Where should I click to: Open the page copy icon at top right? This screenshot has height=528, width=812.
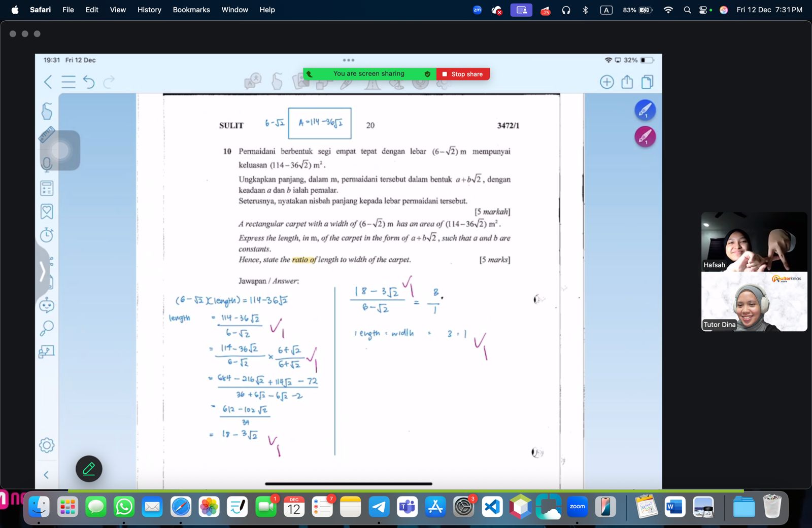(x=648, y=82)
